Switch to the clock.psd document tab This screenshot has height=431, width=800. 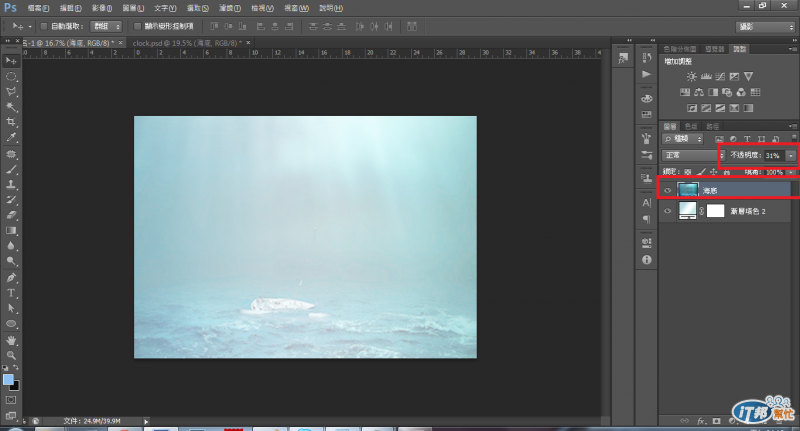(191, 43)
